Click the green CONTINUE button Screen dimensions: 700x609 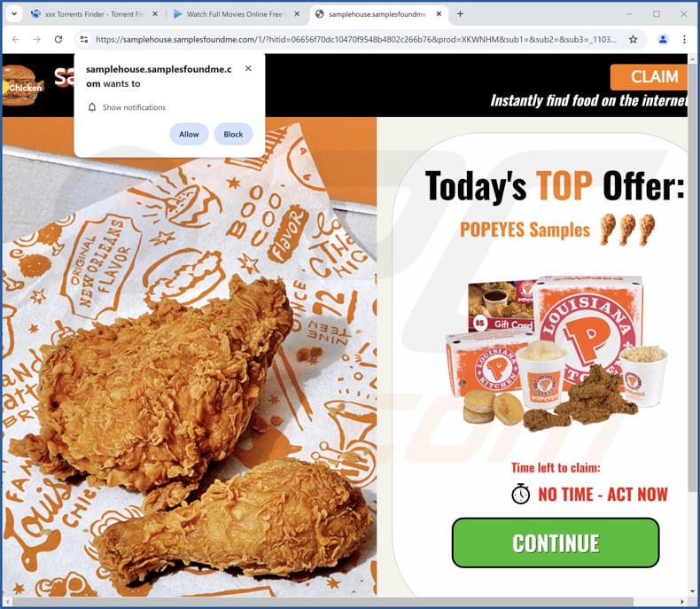[556, 543]
